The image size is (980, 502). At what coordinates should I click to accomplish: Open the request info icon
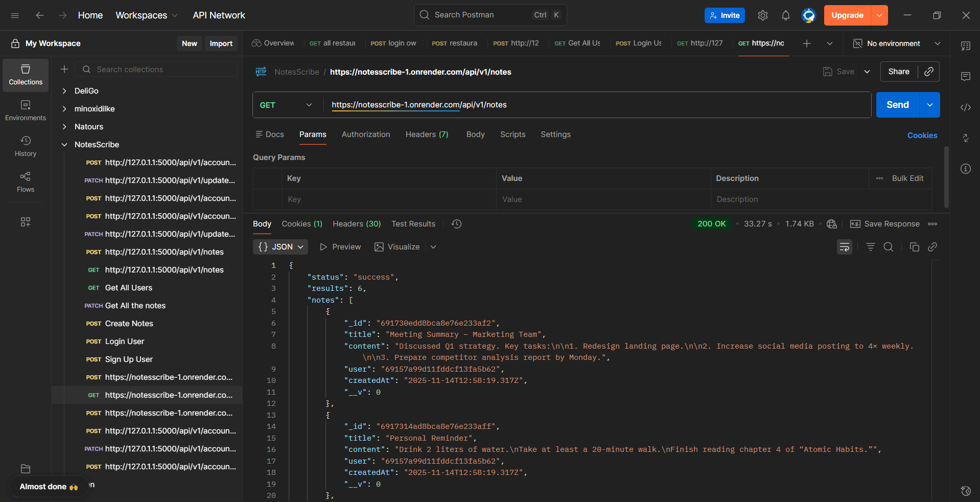point(966,169)
